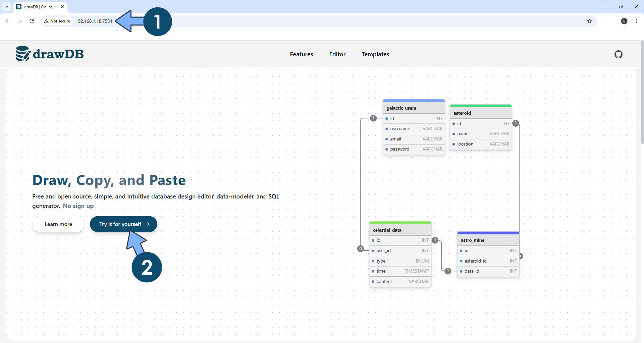Viewport: 644px width, 343px height.
Task: Click the name field in asteroid table
Action: (x=481, y=133)
